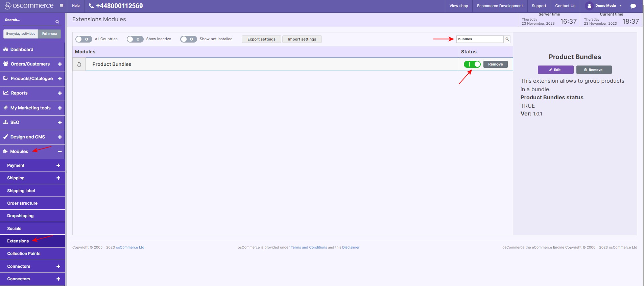Open Ecommerce Development link
This screenshot has height=286, width=644.
pos(500,6)
